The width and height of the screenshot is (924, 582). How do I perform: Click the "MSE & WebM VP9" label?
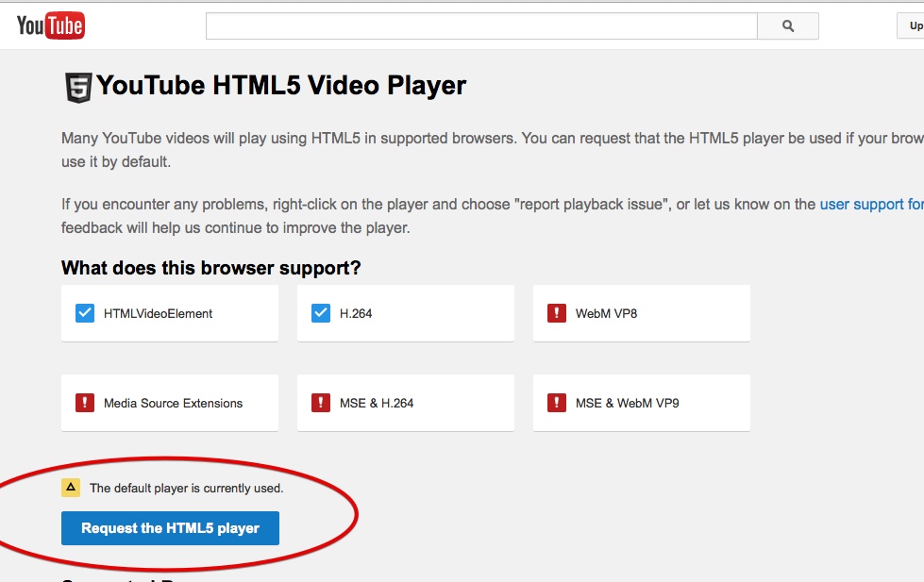pyautogui.click(x=627, y=403)
